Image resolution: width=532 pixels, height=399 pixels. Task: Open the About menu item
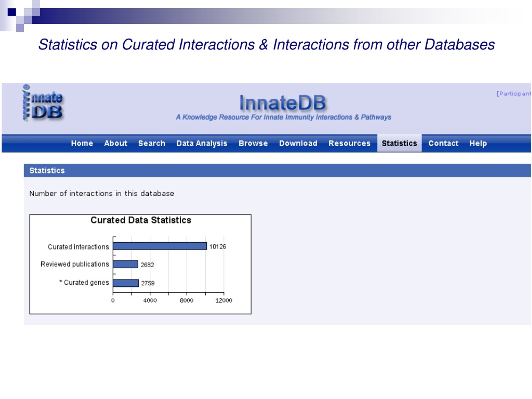pyautogui.click(x=116, y=143)
